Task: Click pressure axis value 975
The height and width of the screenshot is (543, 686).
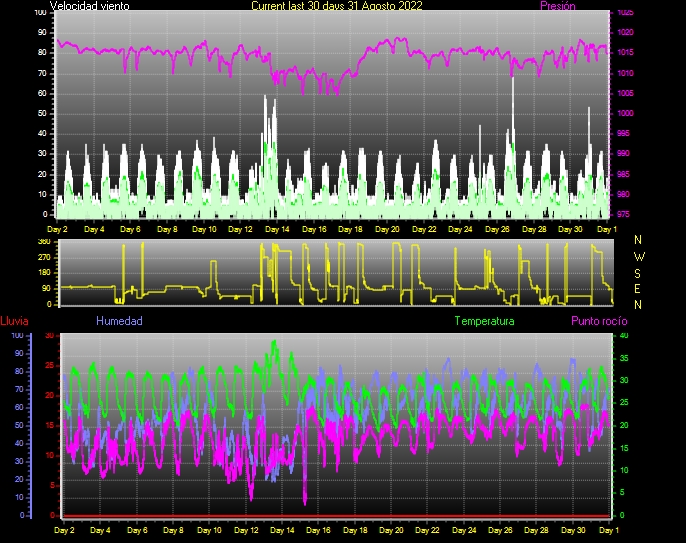Action: tap(623, 214)
